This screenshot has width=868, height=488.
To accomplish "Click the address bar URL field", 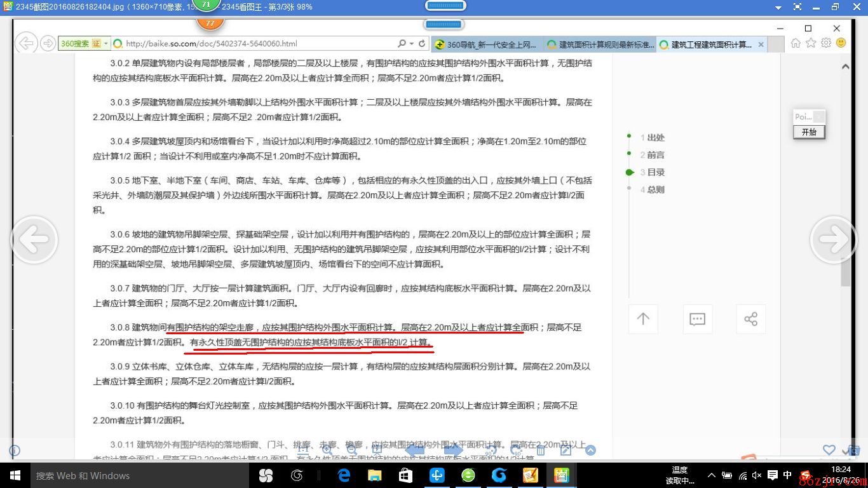I will pyautogui.click(x=254, y=44).
